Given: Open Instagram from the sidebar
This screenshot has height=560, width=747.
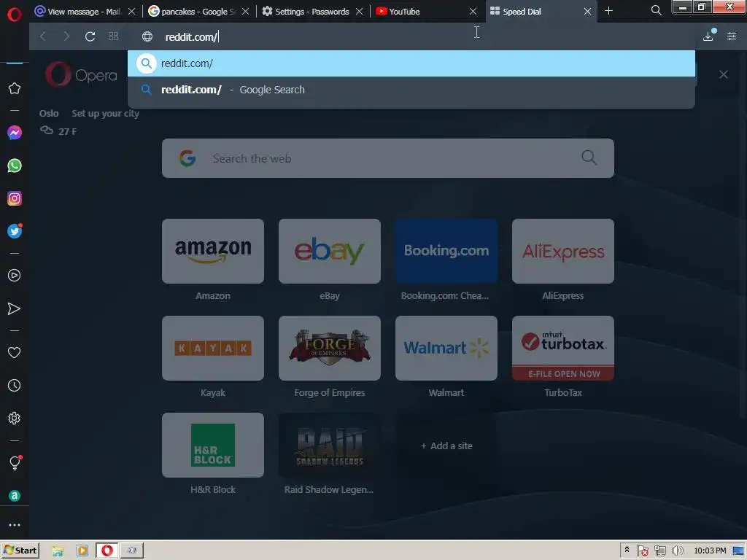Looking at the screenshot, I should pyautogui.click(x=15, y=198).
